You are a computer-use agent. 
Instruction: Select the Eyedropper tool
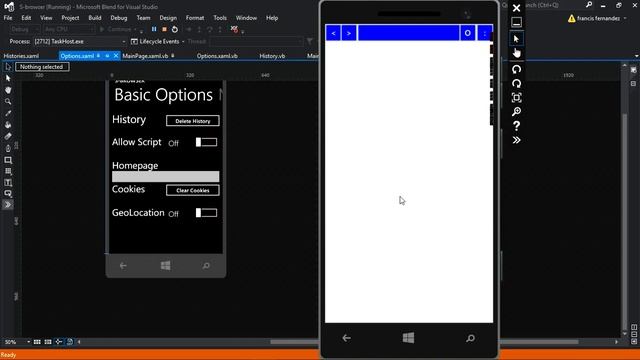(x=8, y=113)
